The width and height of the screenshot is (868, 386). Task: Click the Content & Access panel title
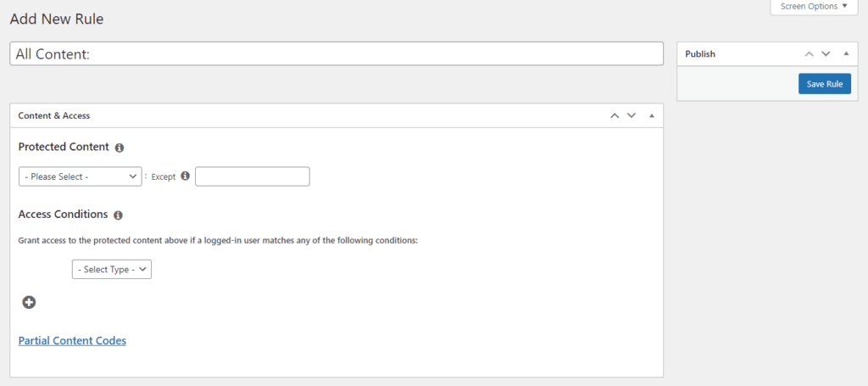pos(54,115)
